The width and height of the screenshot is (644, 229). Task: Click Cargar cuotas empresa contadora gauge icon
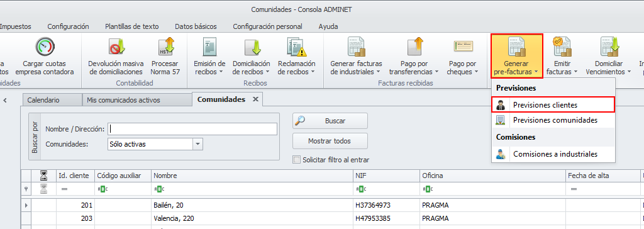pos(45,47)
